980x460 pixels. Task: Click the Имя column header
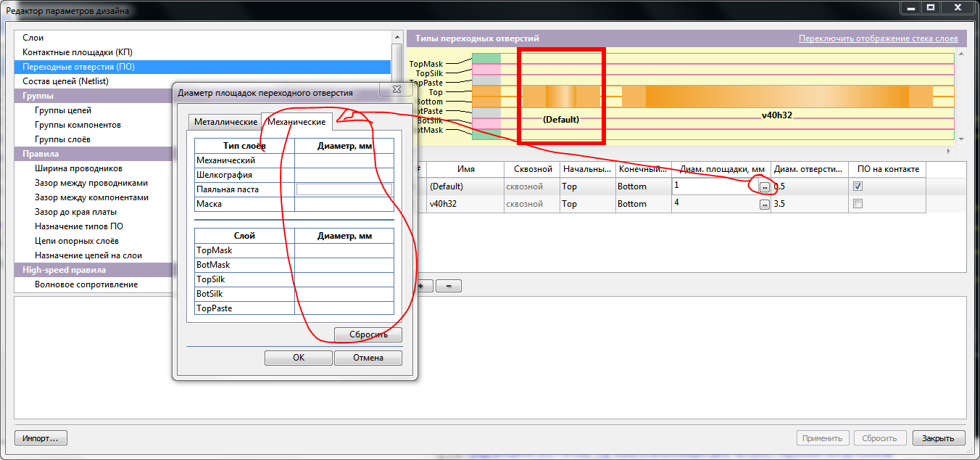[465, 169]
